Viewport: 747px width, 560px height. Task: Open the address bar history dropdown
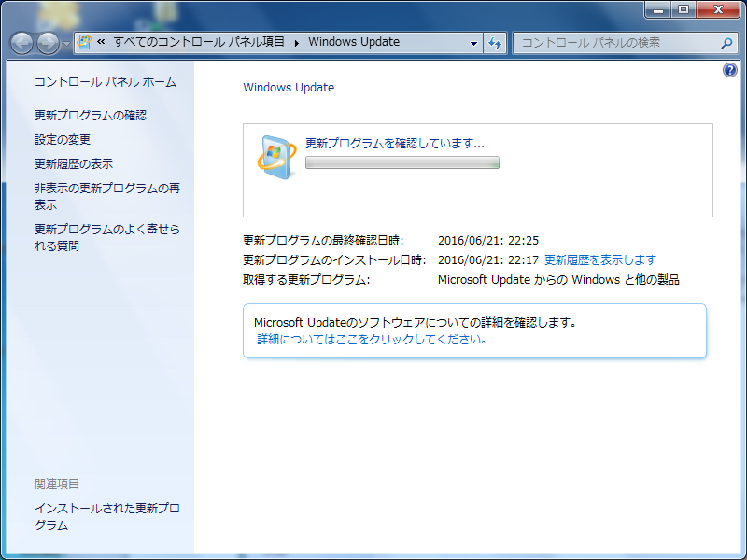[x=473, y=43]
